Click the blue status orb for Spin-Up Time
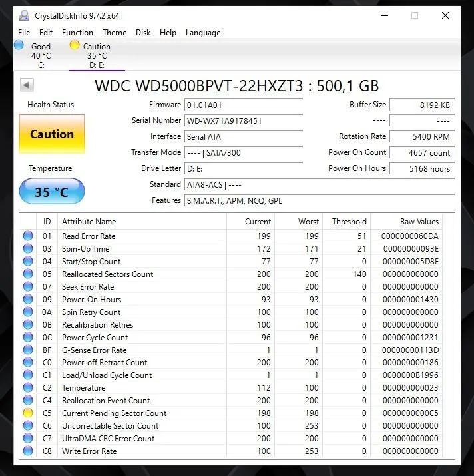This screenshot has height=476, width=474. tap(28, 248)
